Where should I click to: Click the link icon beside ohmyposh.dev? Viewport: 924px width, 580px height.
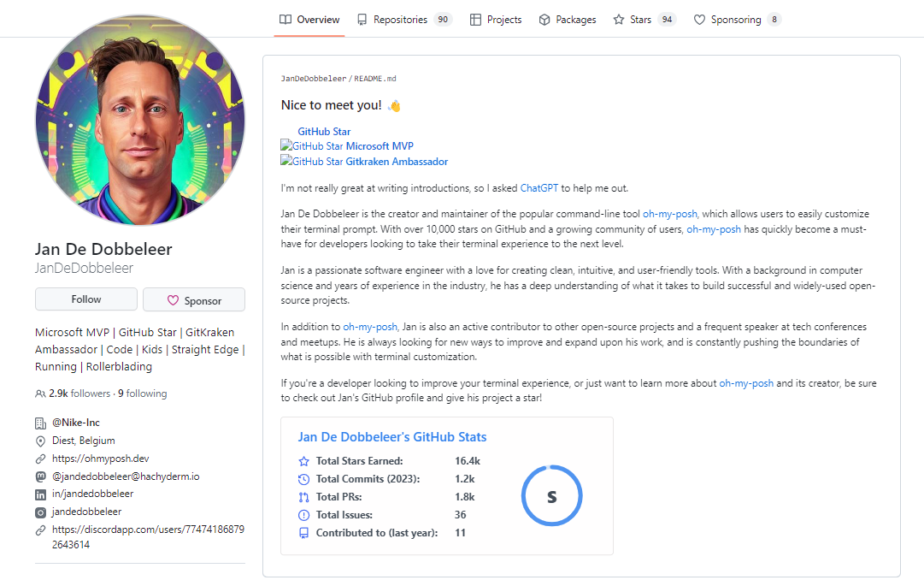pos(40,459)
